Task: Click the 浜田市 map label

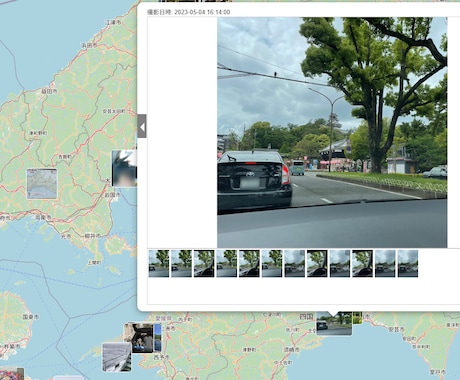Action: (89, 45)
